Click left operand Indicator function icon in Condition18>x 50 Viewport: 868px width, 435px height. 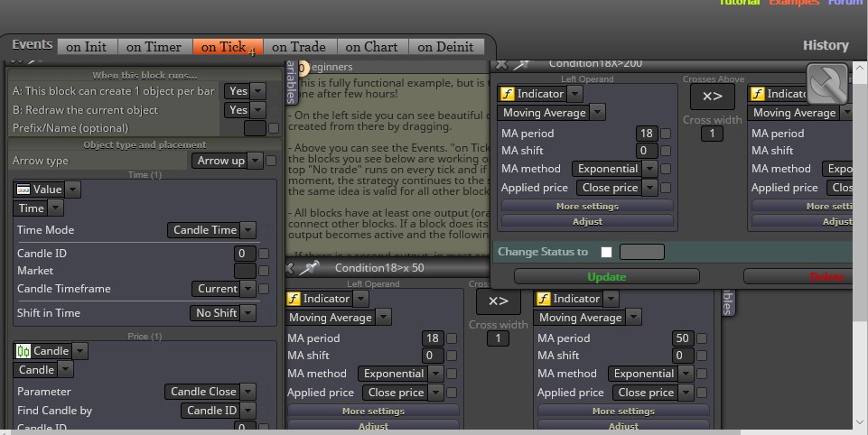point(294,299)
